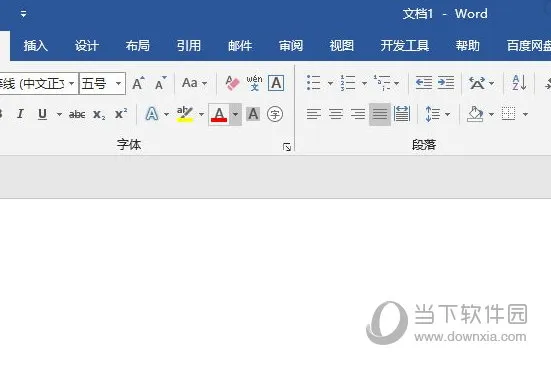This screenshot has width=551, height=366.
Task: Open the View (视图) tab
Action: tap(342, 46)
